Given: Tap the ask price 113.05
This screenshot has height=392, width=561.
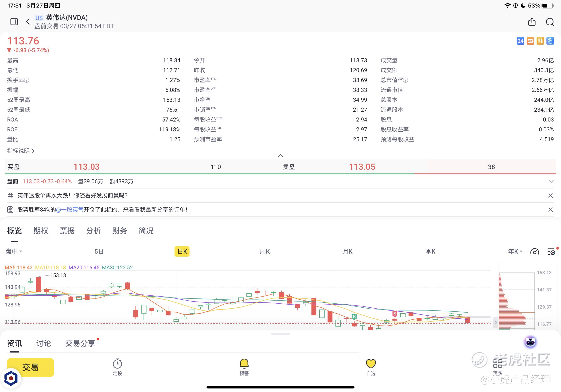Looking at the screenshot, I should point(362,167).
